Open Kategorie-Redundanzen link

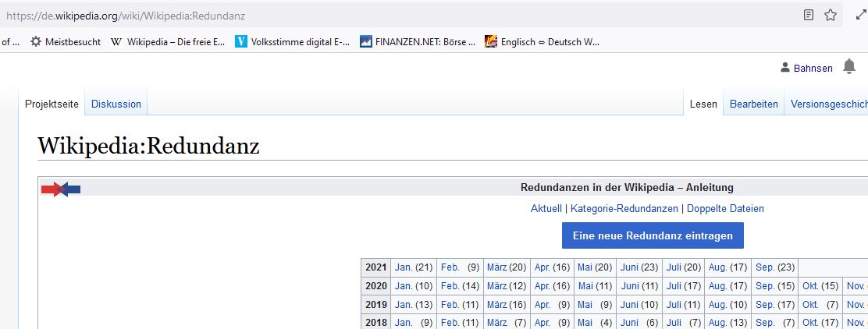pyautogui.click(x=624, y=208)
